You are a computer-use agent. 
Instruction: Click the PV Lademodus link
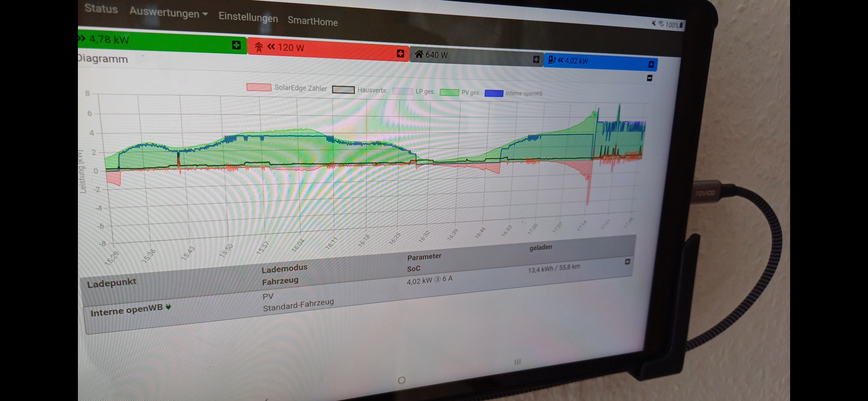268,296
